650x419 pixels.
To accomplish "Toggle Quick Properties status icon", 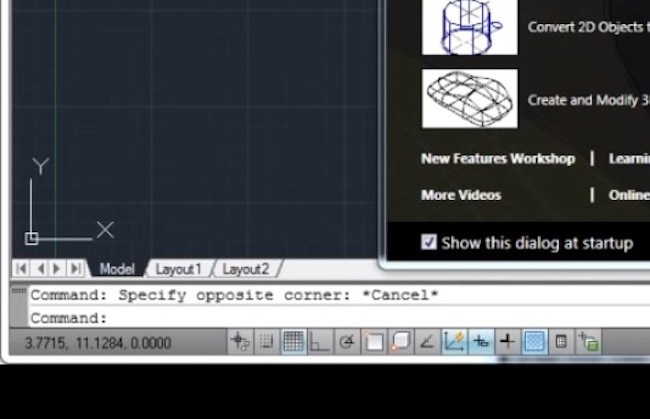I will [561, 342].
